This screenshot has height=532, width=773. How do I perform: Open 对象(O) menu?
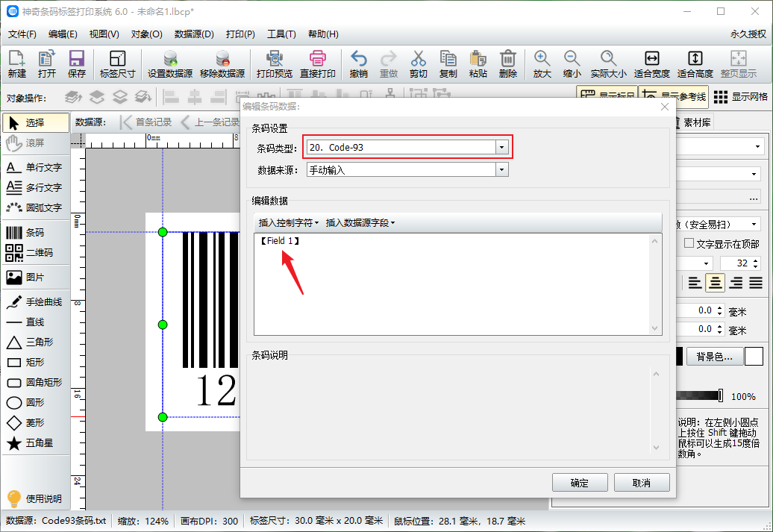[146, 34]
